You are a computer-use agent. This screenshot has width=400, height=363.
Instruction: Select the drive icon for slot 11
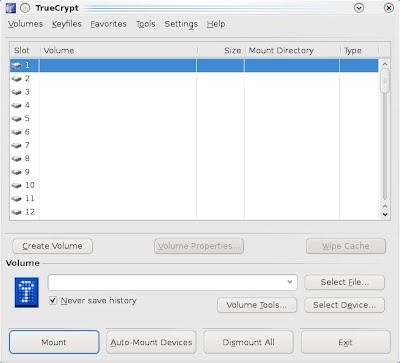[x=16, y=199]
